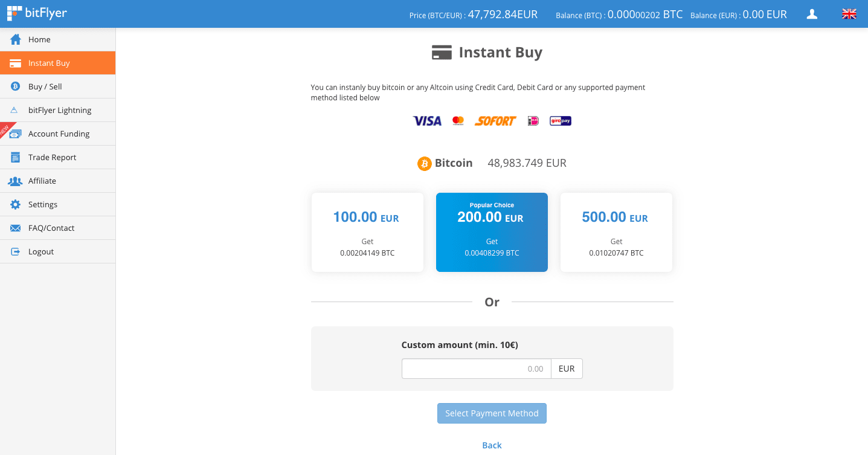Click the credit card icon beside Instant Buy heading
The height and width of the screenshot is (455, 868).
click(442, 53)
